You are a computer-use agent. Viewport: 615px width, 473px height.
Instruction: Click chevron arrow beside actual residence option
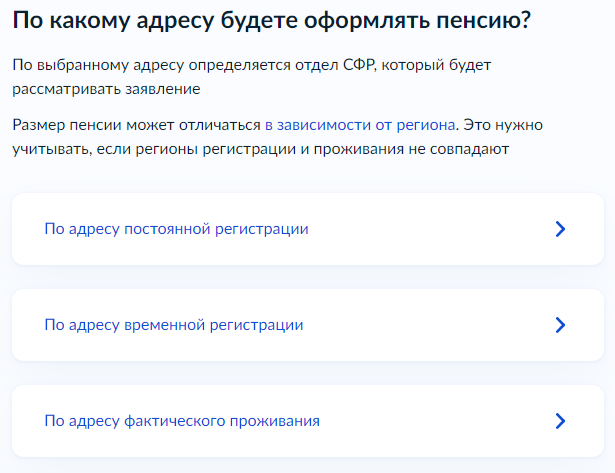[560, 421]
